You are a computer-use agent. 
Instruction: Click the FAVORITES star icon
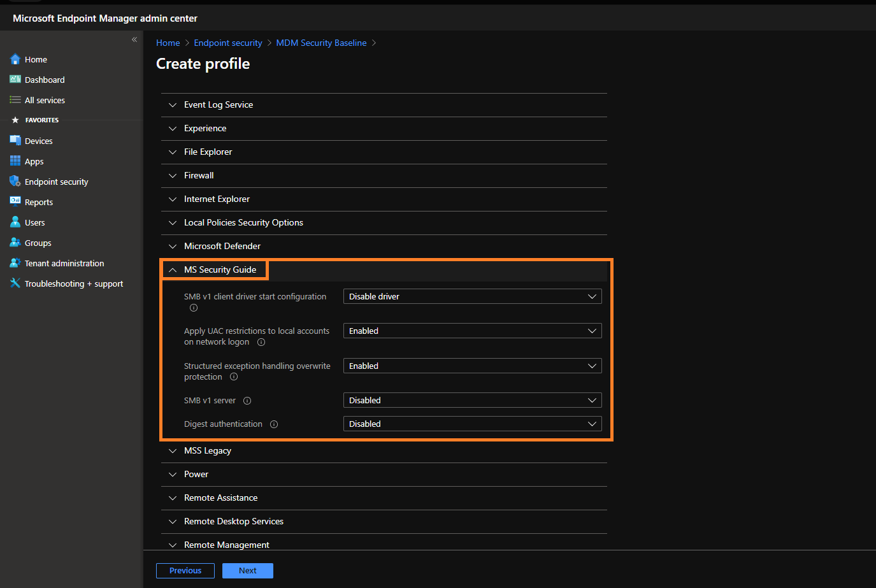pos(15,120)
